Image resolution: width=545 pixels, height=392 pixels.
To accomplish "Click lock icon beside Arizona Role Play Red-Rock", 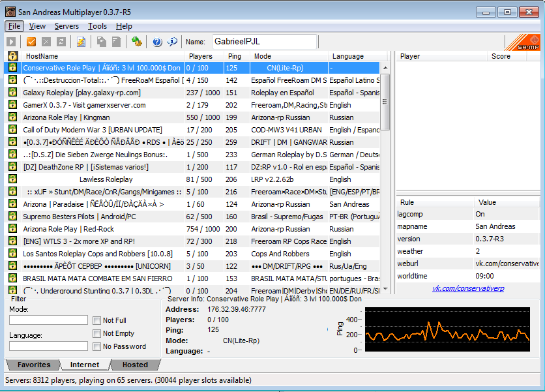I will point(13,228).
